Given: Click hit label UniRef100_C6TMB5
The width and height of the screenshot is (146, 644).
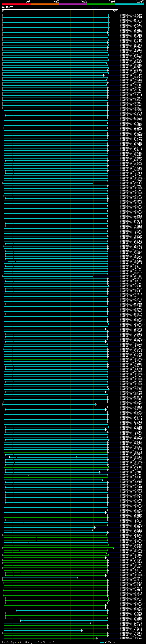Looking at the screenshot, I should click(x=131, y=37).
